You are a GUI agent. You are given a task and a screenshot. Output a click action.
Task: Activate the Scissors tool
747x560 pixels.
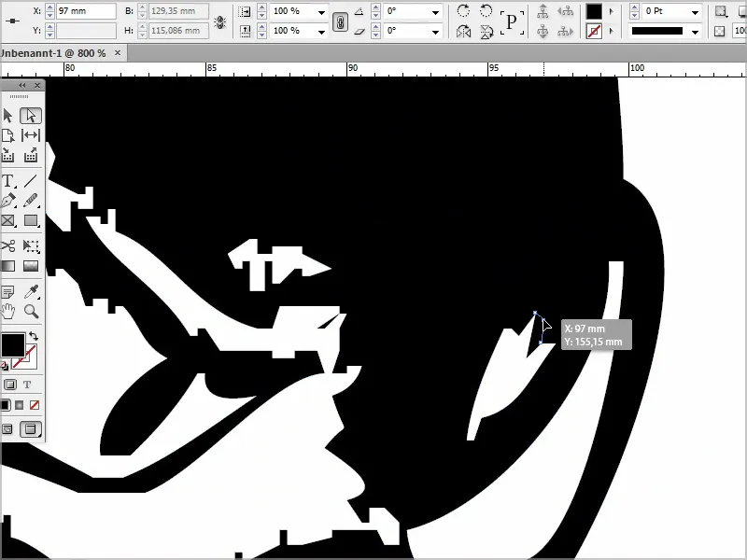pyautogui.click(x=8, y=246)
